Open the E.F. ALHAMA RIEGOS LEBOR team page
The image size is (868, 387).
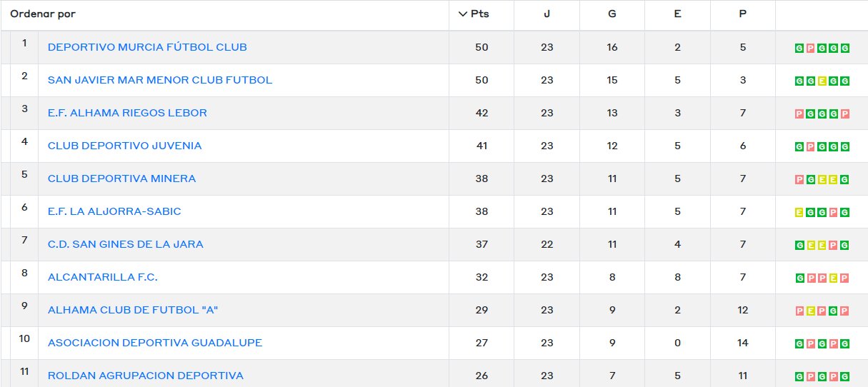click(x=127, y=113)
